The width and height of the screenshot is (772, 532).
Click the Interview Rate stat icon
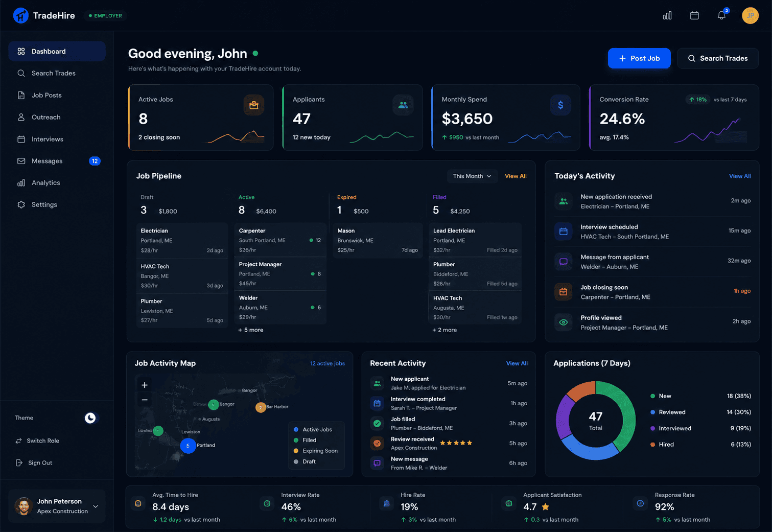click(267, 503)
